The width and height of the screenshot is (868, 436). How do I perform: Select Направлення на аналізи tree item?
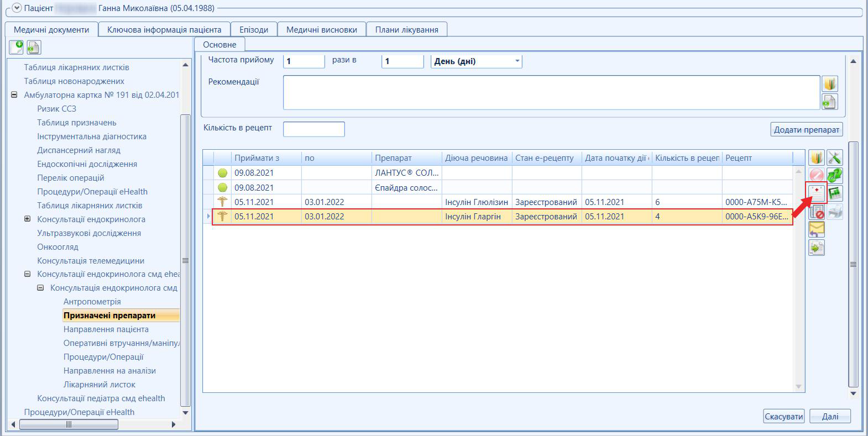109,370
